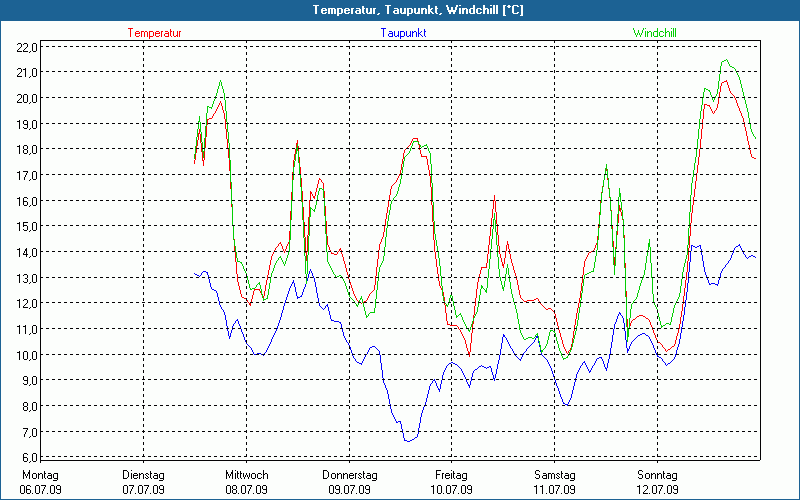This screenshot has height=500, width=800.
Task: Click the '13,0' y-axis value
Action: pos(27,279)
